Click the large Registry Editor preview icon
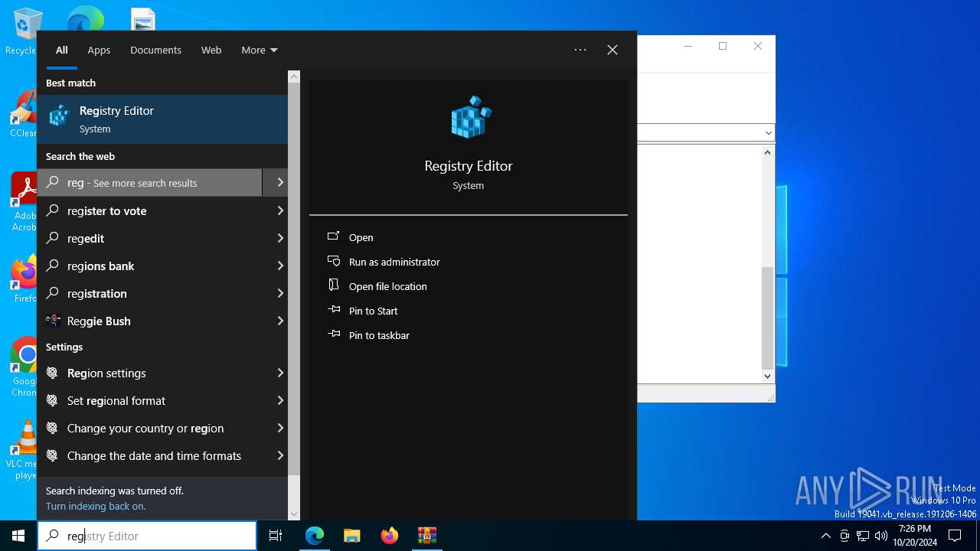 click(x=469, y=117)
